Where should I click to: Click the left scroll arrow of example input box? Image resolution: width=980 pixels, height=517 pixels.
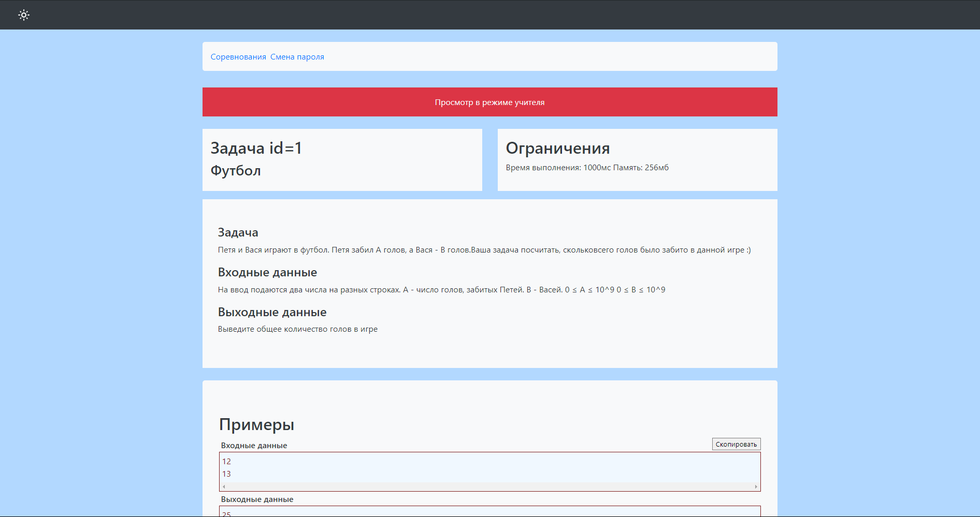pos(224,486)
